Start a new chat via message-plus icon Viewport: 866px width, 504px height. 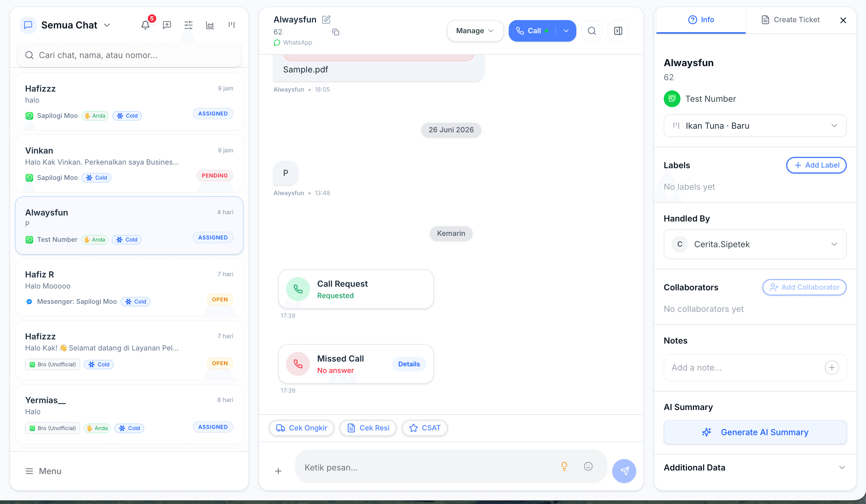point(167,25)
